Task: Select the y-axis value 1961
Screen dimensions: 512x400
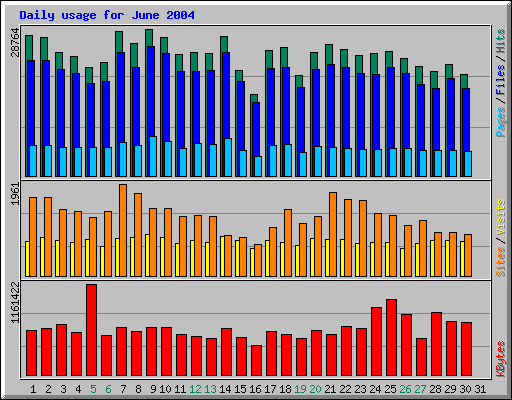Action: pyautogui.click(x=15, y=194)
